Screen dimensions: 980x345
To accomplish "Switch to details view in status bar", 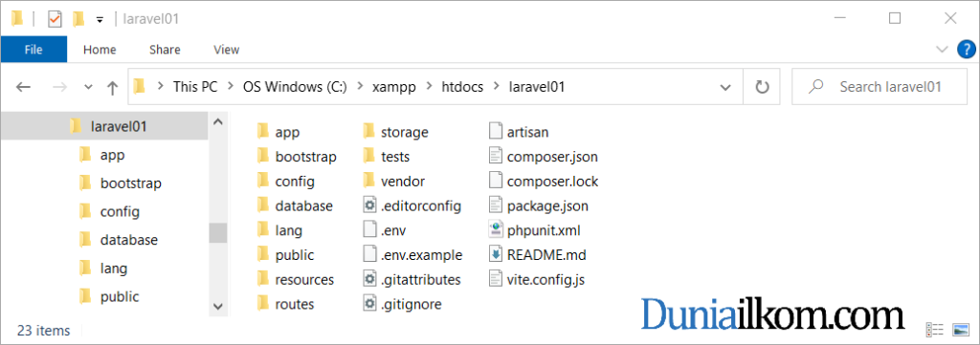I will (934, 329).
